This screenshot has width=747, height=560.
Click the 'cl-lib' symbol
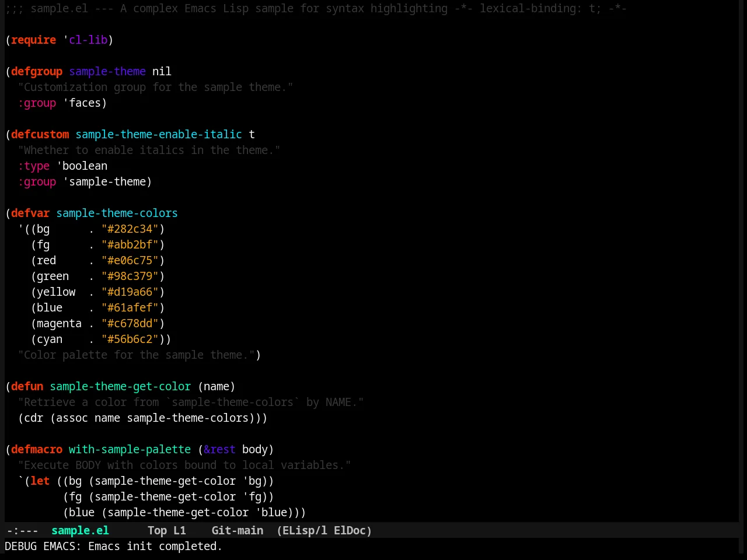(88, 40)
